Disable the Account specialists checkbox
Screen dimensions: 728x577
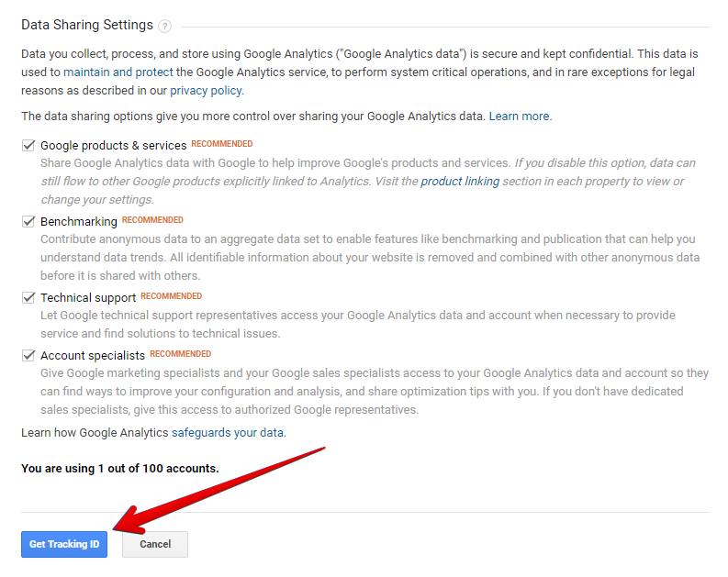(28, 356)
